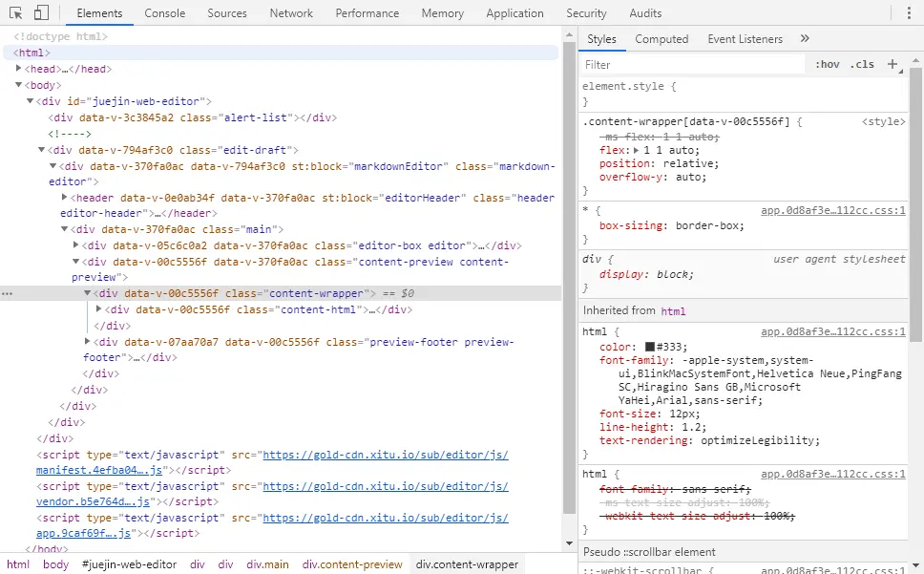Switch to the Sources tab
924x574 pixels.
point(227,13)
